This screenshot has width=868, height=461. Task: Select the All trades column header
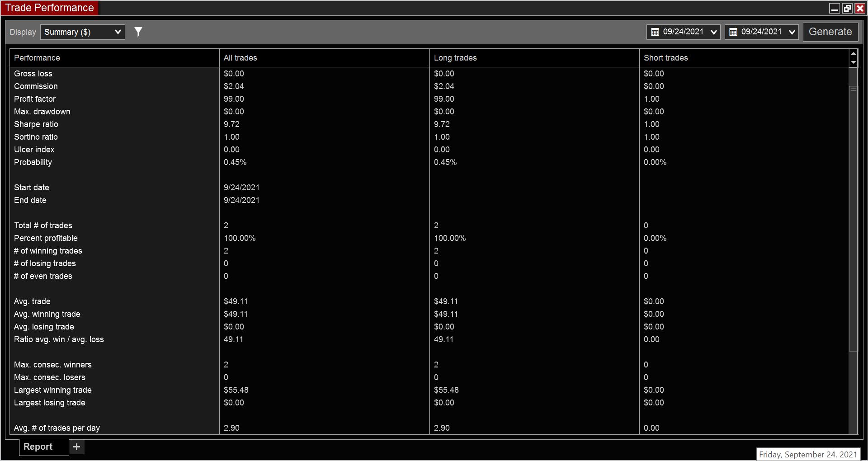point(324,58)
